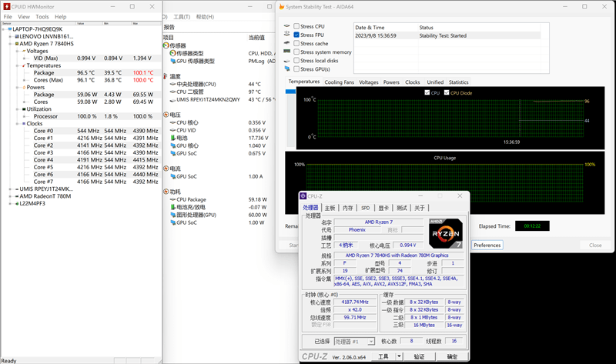Expand the AMD Radeon 780M node

point(11,196)
